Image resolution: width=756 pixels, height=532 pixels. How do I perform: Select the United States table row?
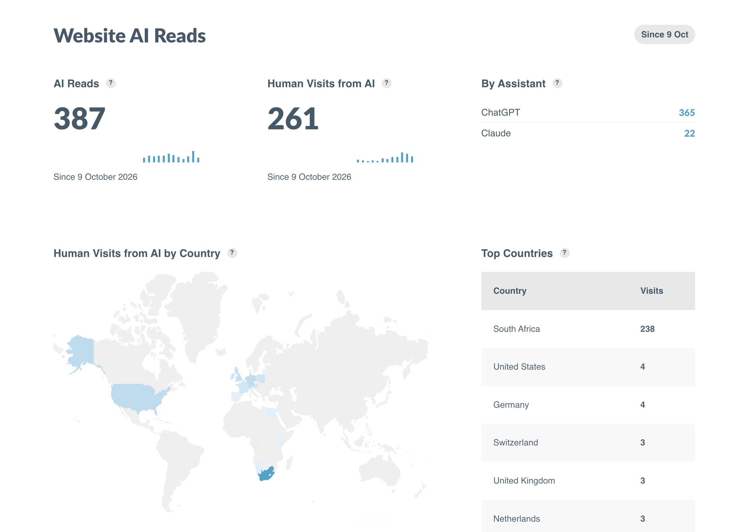point(588,367)
